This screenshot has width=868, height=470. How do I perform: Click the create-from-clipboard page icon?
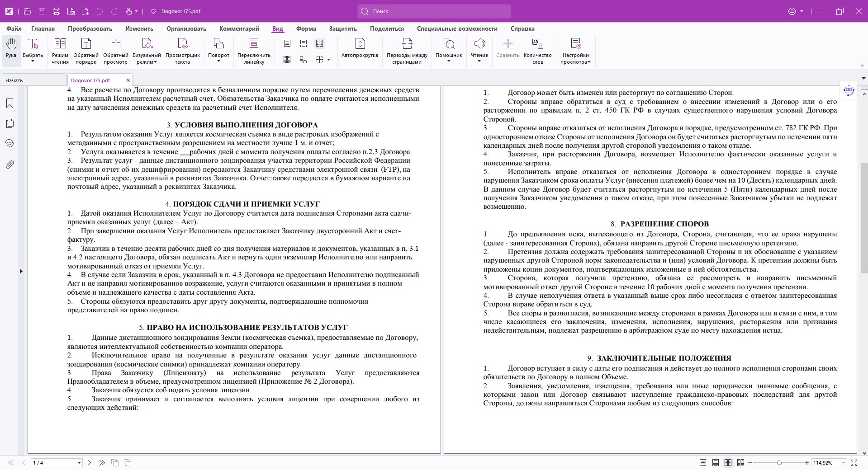pos(71,11)
